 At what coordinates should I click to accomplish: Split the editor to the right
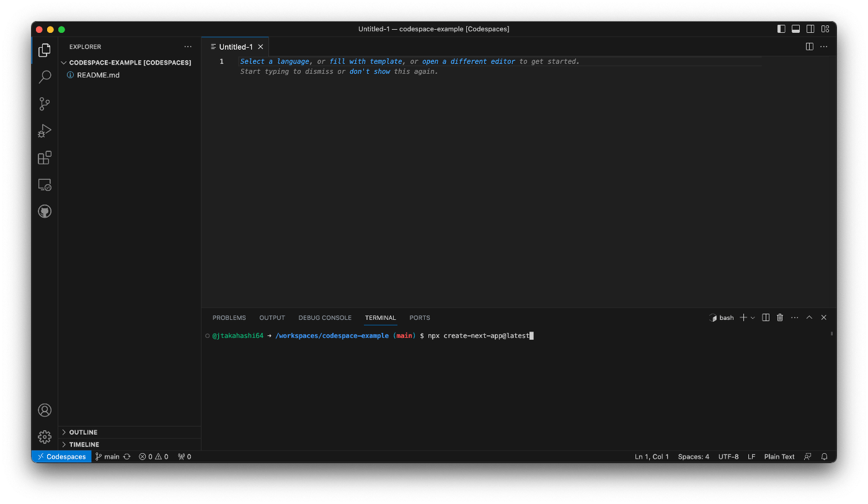click(809, 46)
